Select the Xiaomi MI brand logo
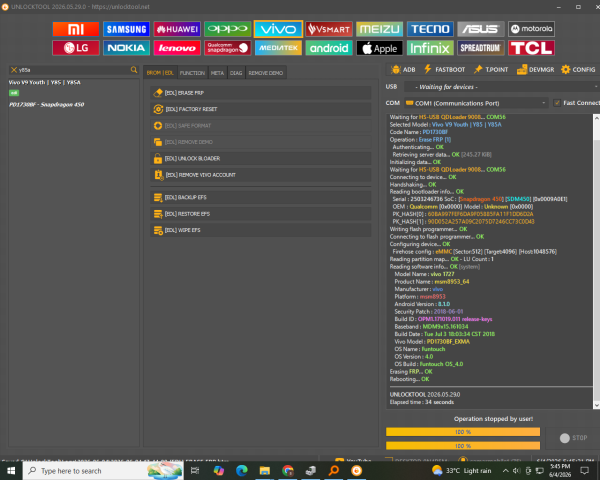 [x=76, y=29]
